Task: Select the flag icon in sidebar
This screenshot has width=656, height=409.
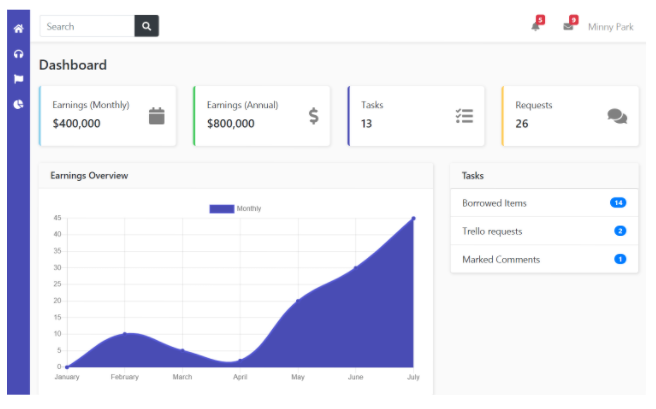Action: [x=18, y=79]
